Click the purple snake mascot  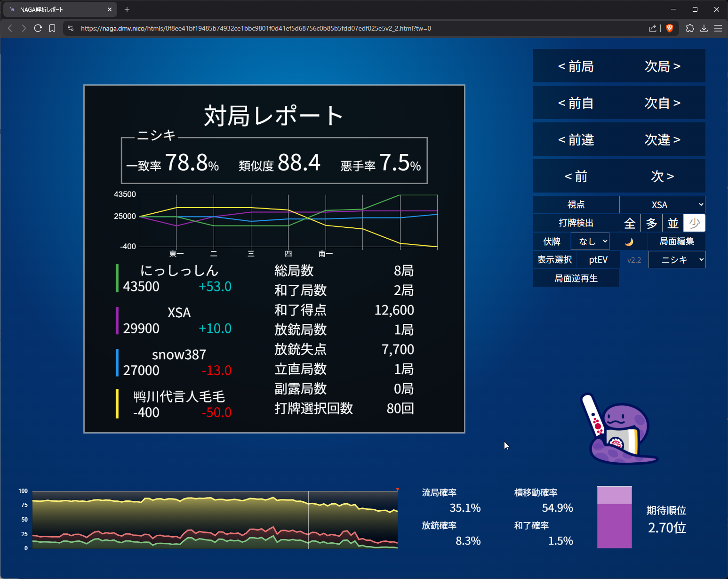tap(619, 431)
